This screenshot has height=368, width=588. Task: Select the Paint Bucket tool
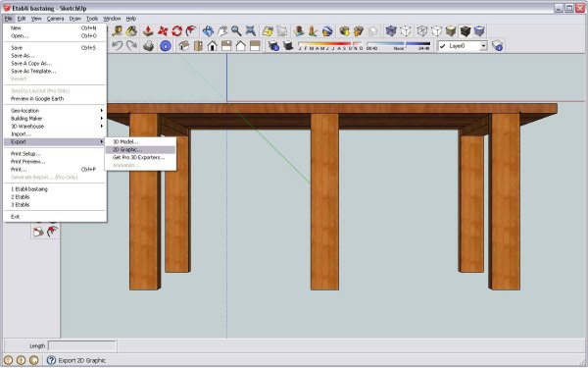point(131,30)
